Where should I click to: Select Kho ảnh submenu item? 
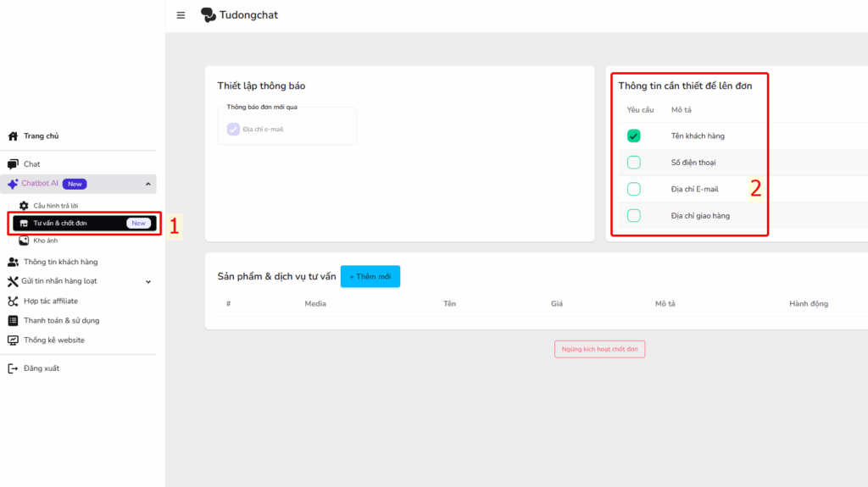(46, 241)
